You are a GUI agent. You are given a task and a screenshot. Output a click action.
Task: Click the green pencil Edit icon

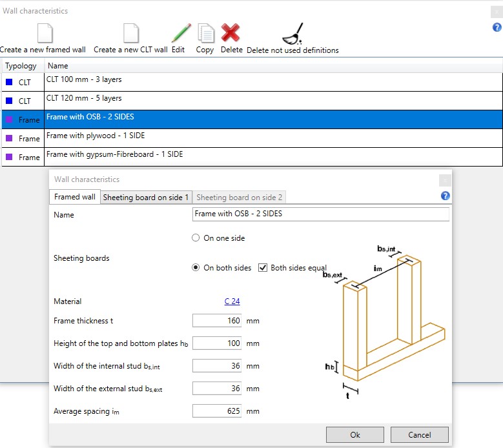(x=181, y=33)
